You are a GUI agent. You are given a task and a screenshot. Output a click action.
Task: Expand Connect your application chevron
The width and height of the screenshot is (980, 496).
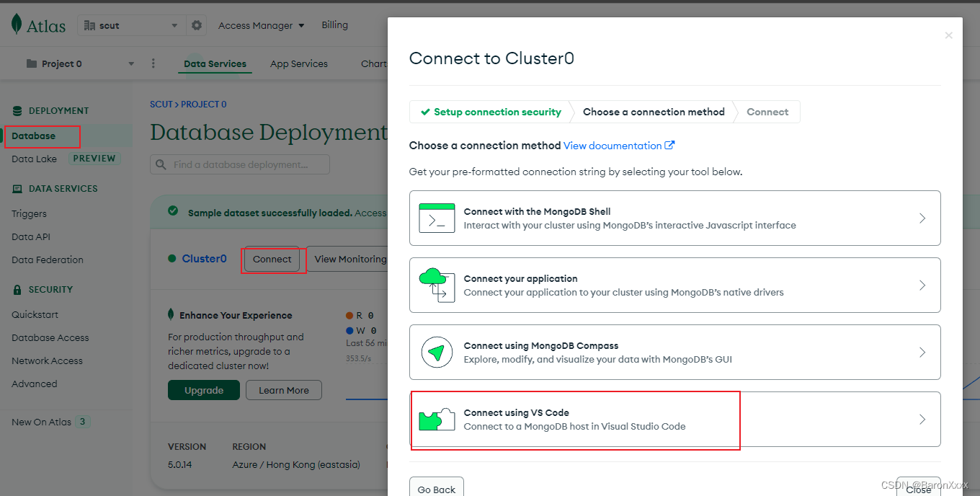coord(922,285)
